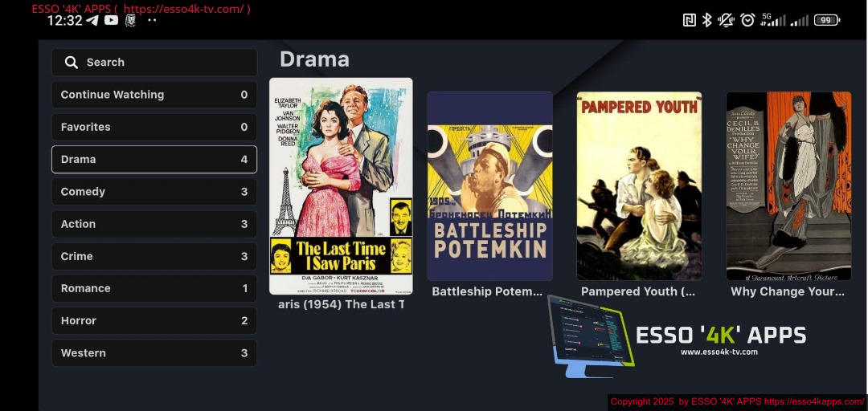Tap the YouTube status bar icon

[111, 20]
